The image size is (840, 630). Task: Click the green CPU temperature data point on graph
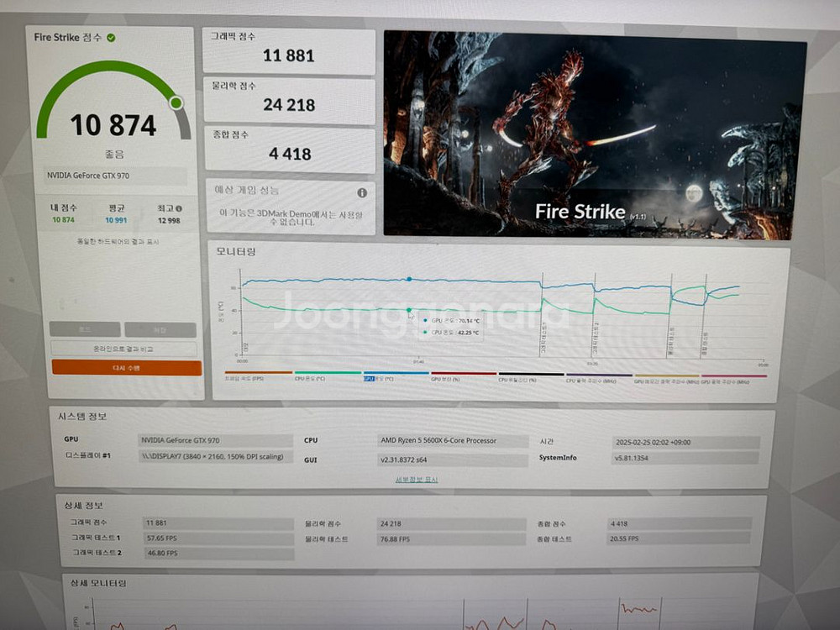coord(409,310)
